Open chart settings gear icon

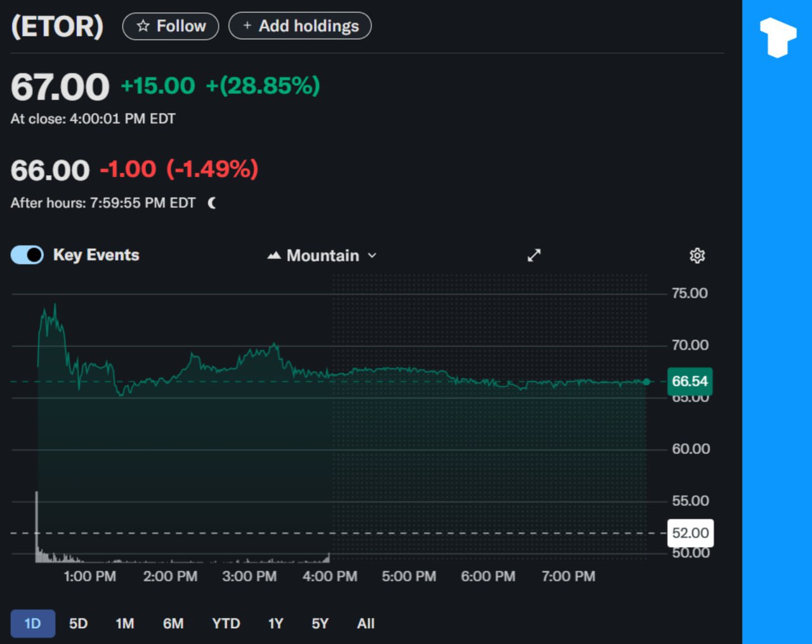tap(697, 256)
